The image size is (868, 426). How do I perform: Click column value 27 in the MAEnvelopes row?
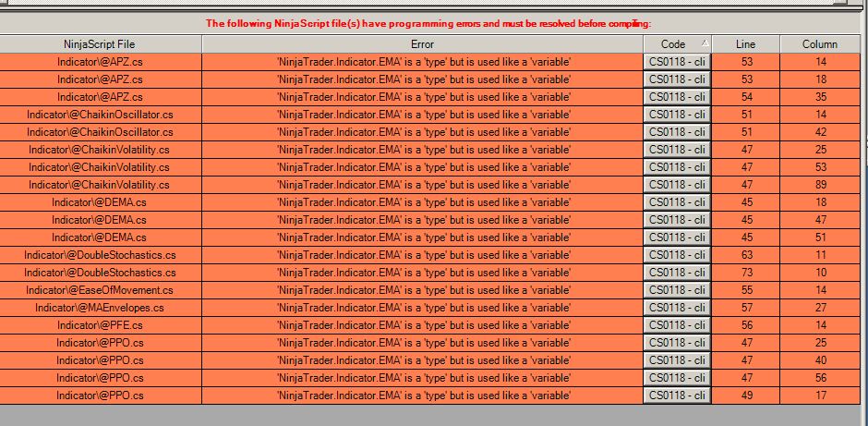coord(820,308)
